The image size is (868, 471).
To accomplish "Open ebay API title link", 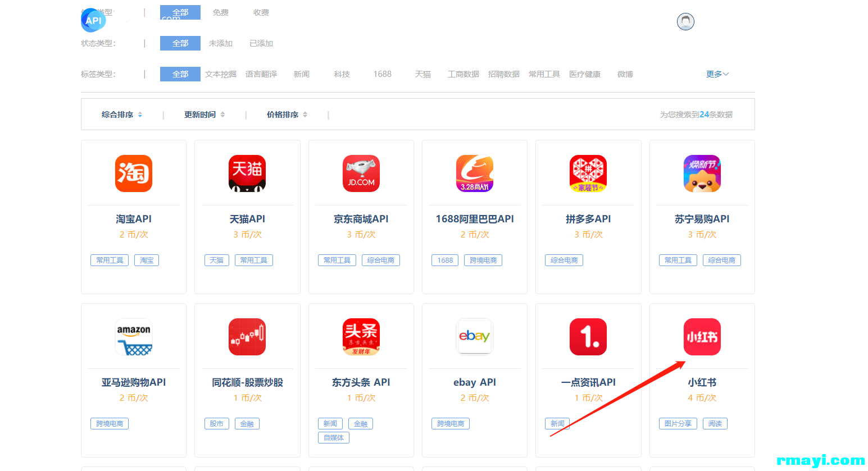I will click(x=475, y=382).
